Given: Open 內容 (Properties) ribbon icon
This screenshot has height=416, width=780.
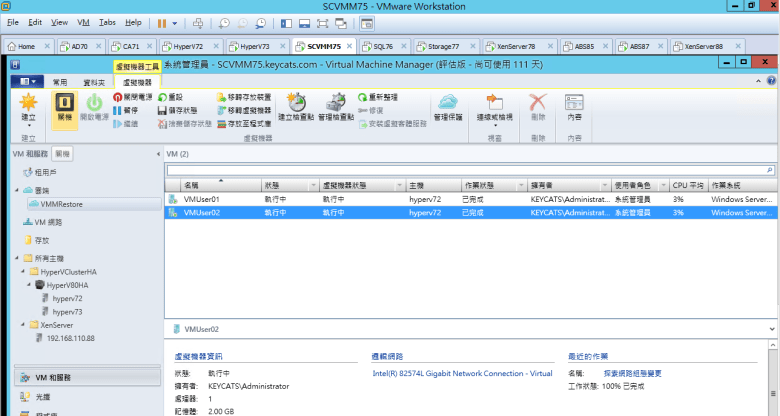Looking at the screenshot, I should pyautogui.click(x=574, y=103).
